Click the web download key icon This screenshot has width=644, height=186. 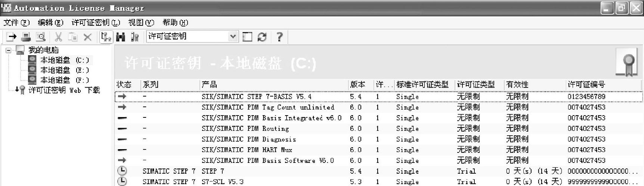(x=20, y=90)
